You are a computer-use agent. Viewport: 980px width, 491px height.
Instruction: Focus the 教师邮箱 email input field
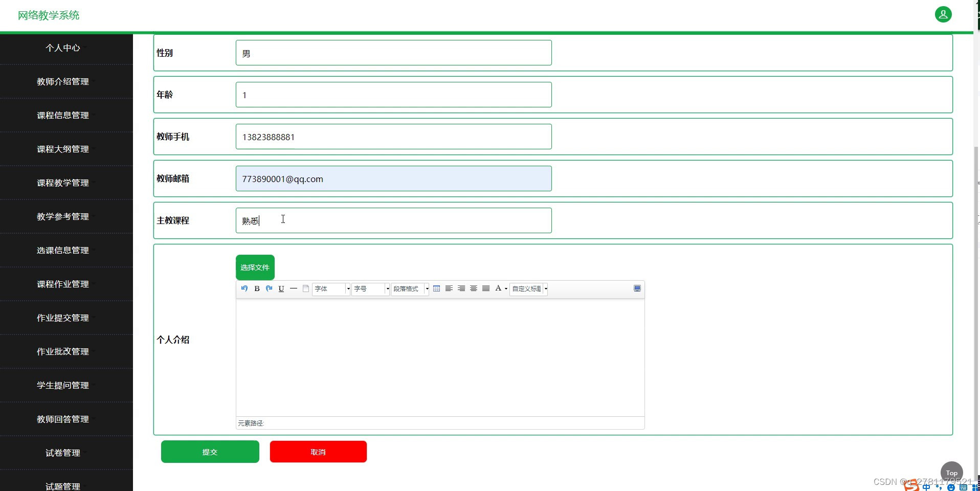coord(393,178)
